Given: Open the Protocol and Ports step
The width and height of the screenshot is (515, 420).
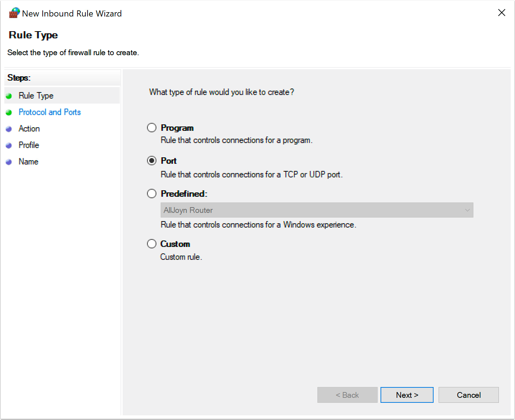Looking at the screenshot, I should pyautogui.click(x=49, y=112).
